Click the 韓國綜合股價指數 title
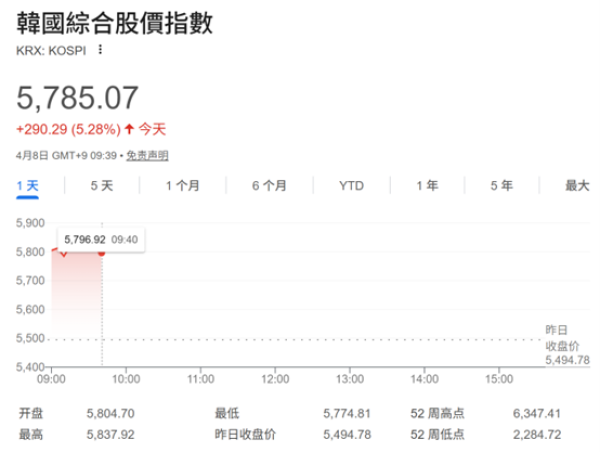 [x=115, y=23]
